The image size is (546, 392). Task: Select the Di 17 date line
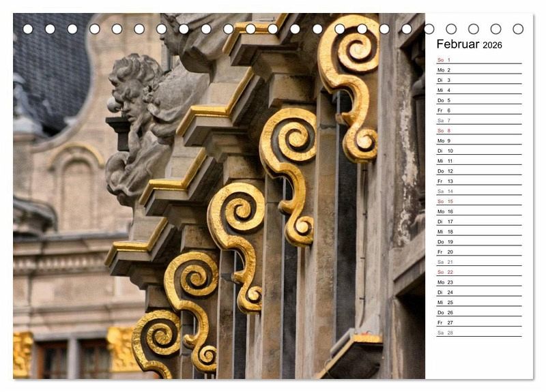pyautogui.click(x=478, y=222)
